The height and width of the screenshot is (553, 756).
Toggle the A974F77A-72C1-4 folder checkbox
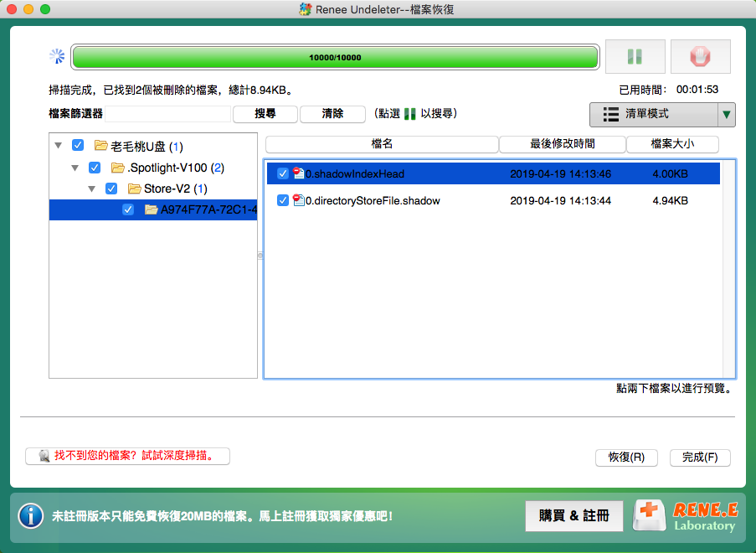128,209
